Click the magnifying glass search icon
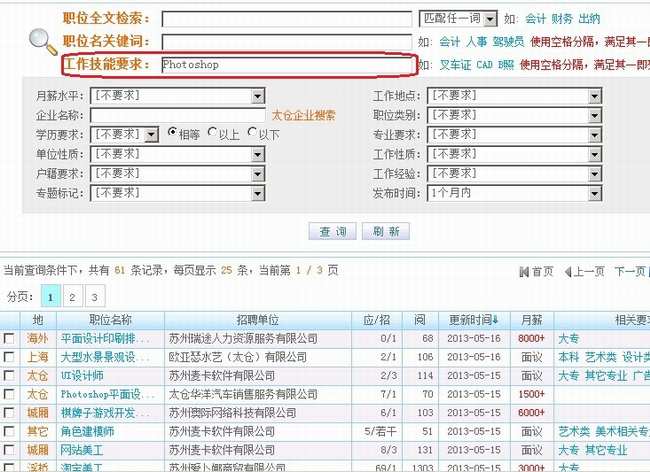The width and height of the screenshot is (650, 472). click(43, 41)
